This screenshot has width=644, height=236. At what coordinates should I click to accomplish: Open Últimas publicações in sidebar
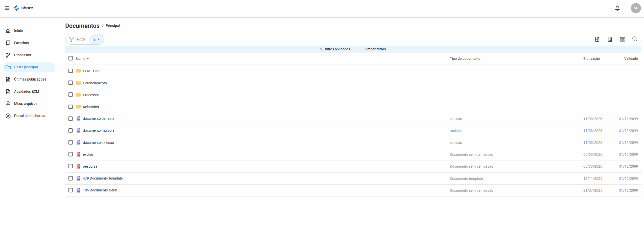(30, 79)
